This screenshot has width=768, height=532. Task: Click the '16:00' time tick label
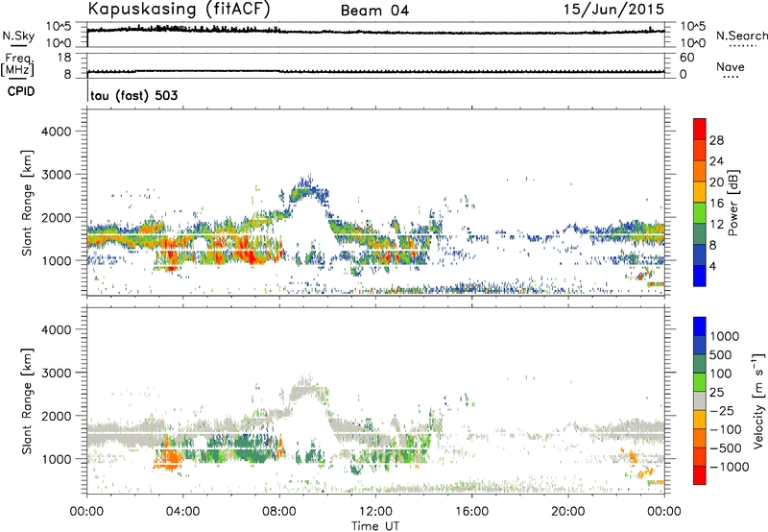click(471, 512)
